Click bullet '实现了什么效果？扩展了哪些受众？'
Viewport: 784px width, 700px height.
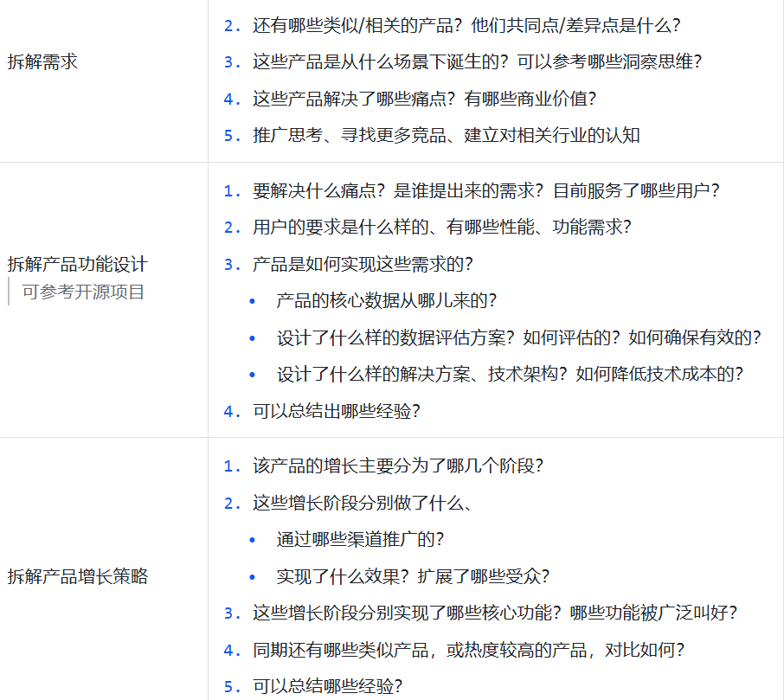pos(413,576)
